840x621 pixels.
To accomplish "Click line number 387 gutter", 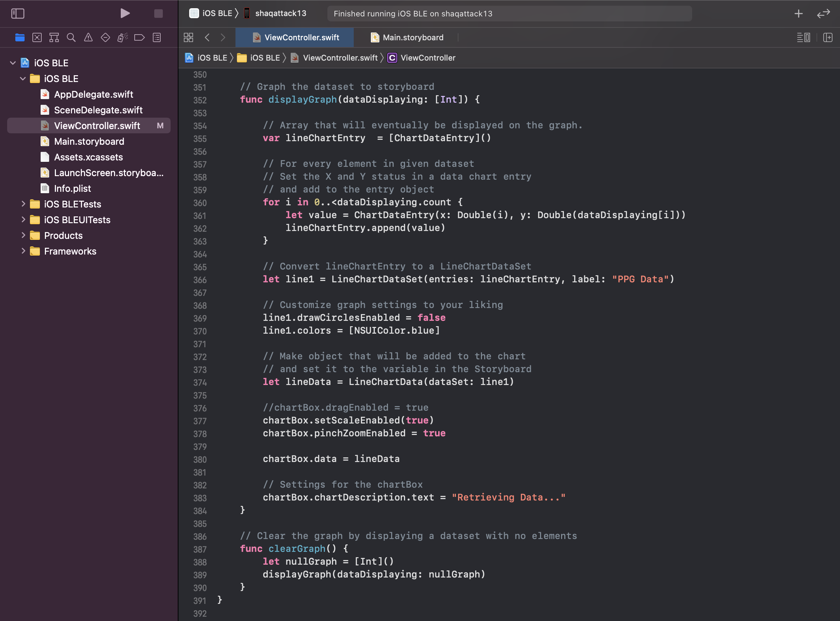I will point(200,550).
